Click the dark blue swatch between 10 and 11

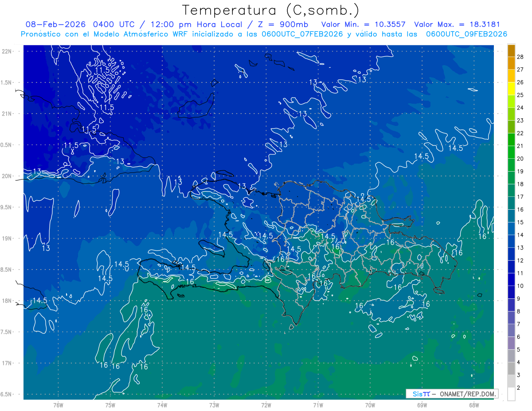[x=511, y=279]
